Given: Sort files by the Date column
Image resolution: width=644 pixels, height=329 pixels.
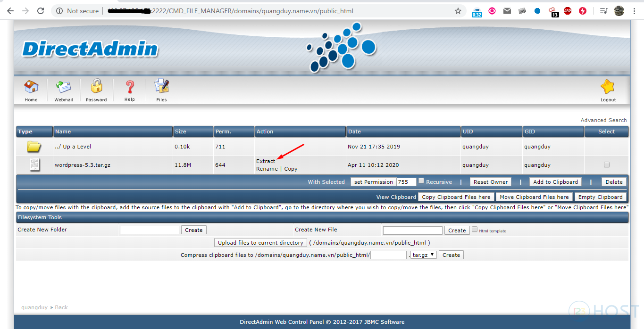Looking at the screenshot, I should 403,132.
